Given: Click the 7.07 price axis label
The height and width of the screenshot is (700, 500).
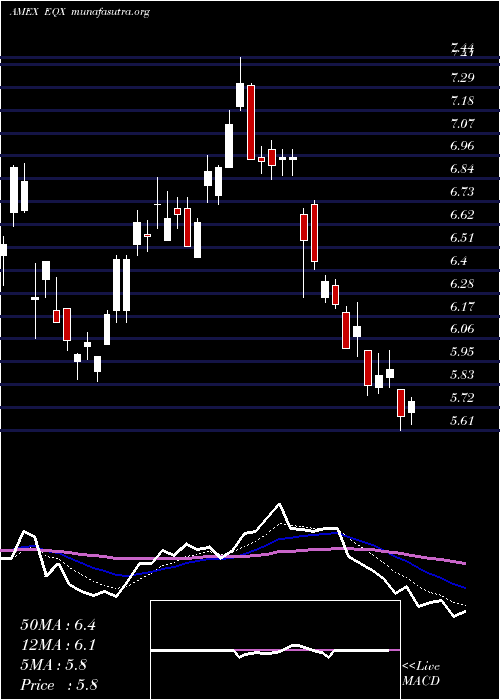Looking at the screenshot, I should 462,124.
